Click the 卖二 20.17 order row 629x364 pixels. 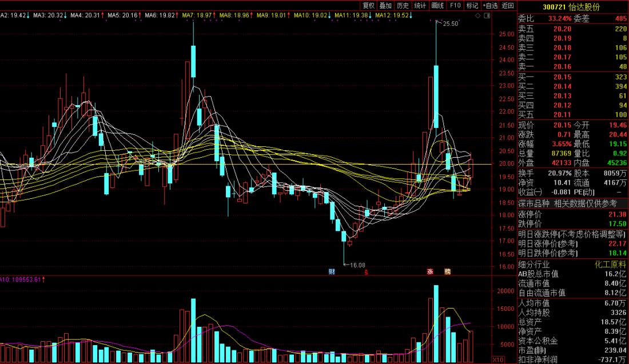[x=572, y=57]
